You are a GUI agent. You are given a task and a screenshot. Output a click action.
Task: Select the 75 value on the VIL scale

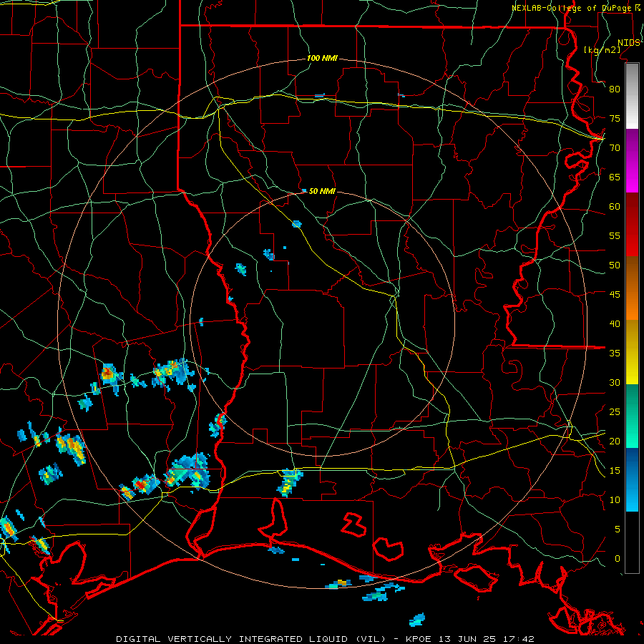615,118
